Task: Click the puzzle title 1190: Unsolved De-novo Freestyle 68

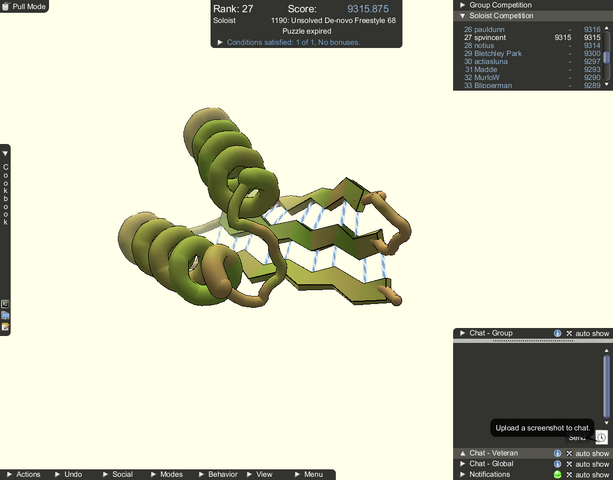Action: coord(333,20)
